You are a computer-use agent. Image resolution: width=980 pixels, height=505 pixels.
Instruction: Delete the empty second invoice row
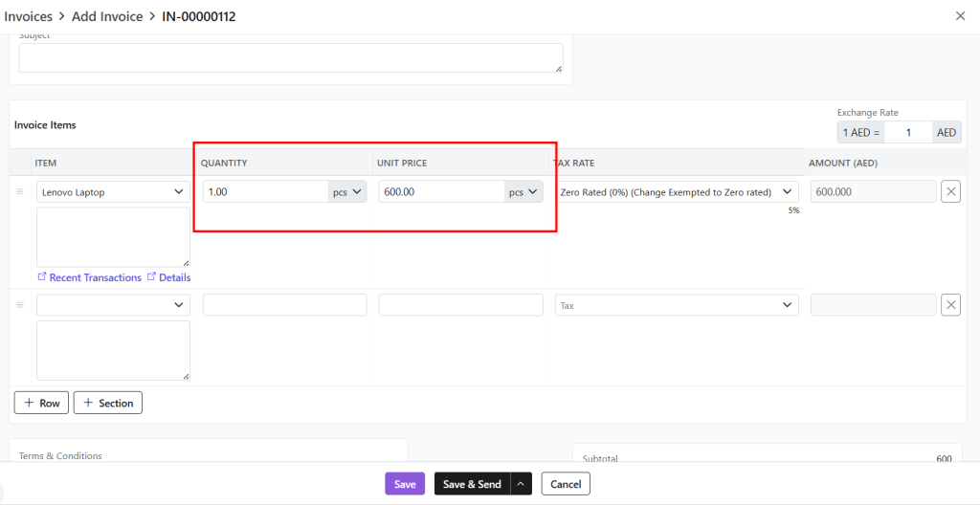point(950,305)
